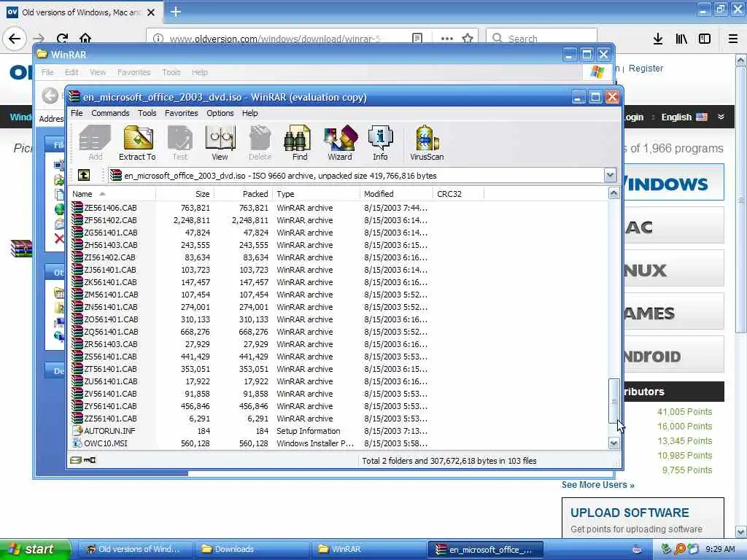Click the Register link on website

coord(646,68)
